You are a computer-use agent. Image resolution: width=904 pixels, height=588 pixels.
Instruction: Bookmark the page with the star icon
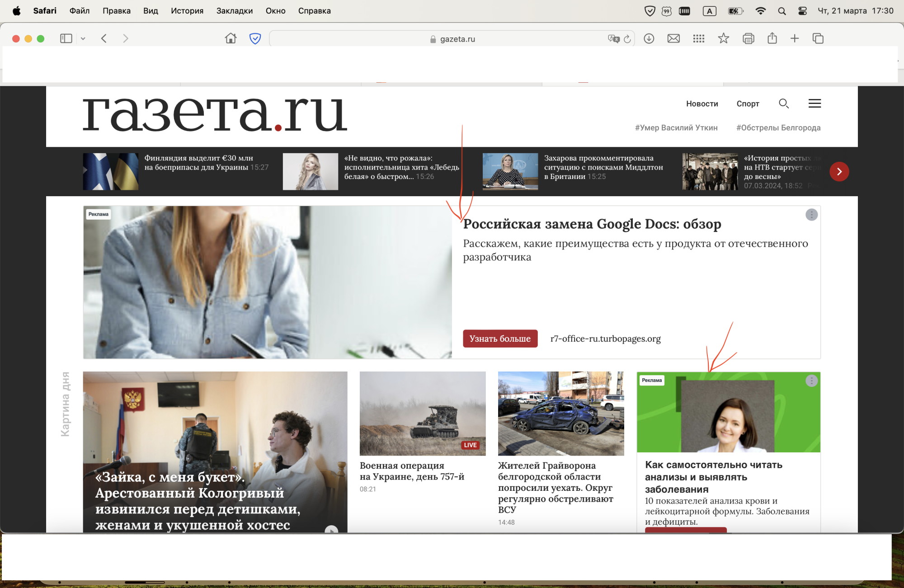click(724, 38)
